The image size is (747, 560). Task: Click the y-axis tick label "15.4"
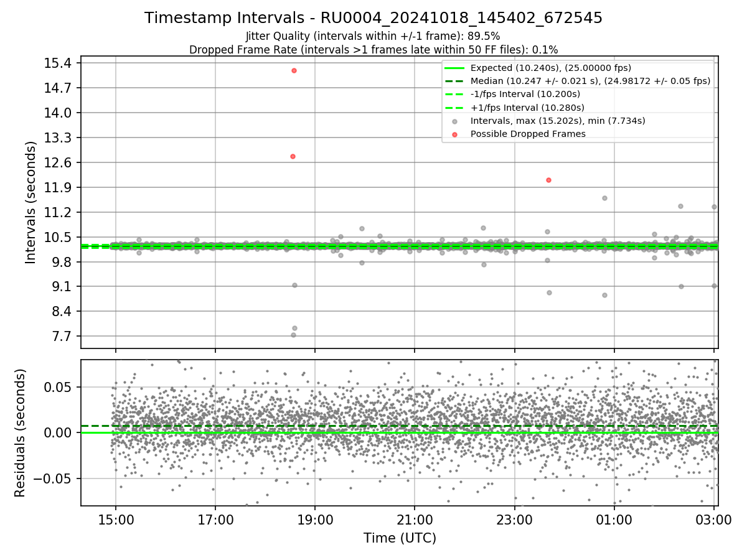point(59,63)
